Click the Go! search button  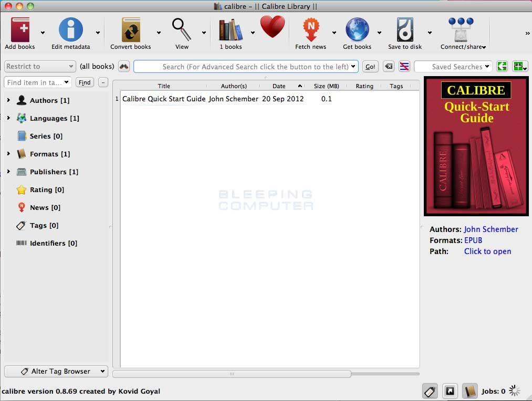coord(370,66)
